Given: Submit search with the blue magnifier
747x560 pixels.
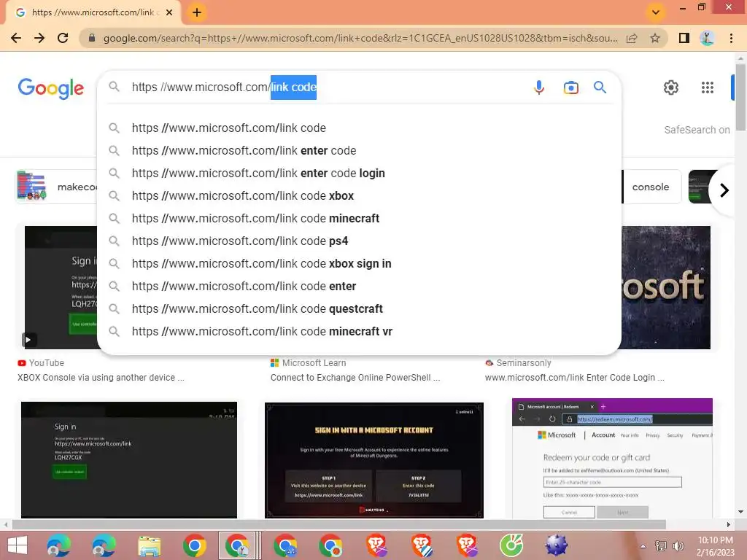Looking at the screenshot, I should (x=600, y=87).
